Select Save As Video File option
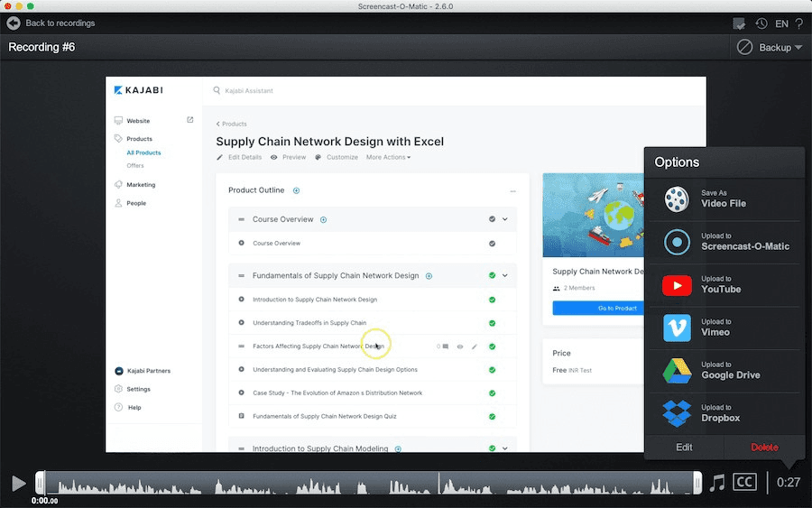 [x=724, y=199]
